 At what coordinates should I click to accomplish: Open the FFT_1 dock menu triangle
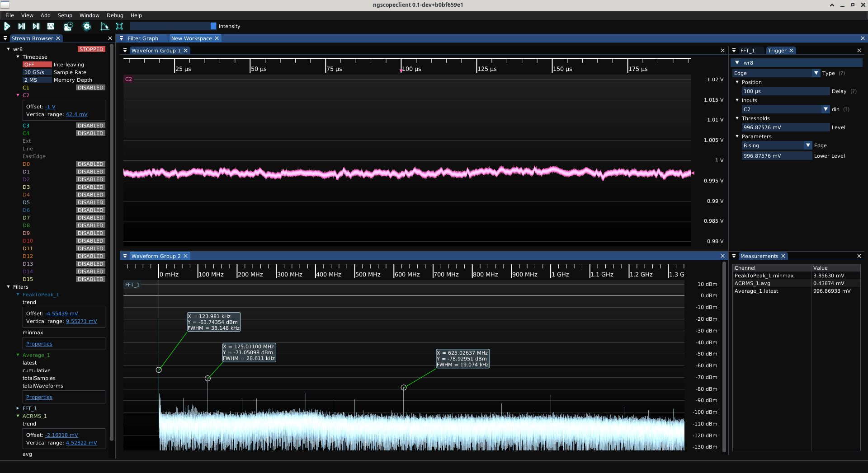(734, 51)
